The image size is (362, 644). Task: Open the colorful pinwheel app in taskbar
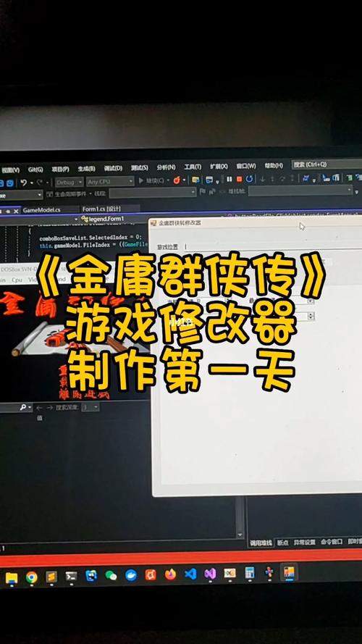(x=269, y=572)
